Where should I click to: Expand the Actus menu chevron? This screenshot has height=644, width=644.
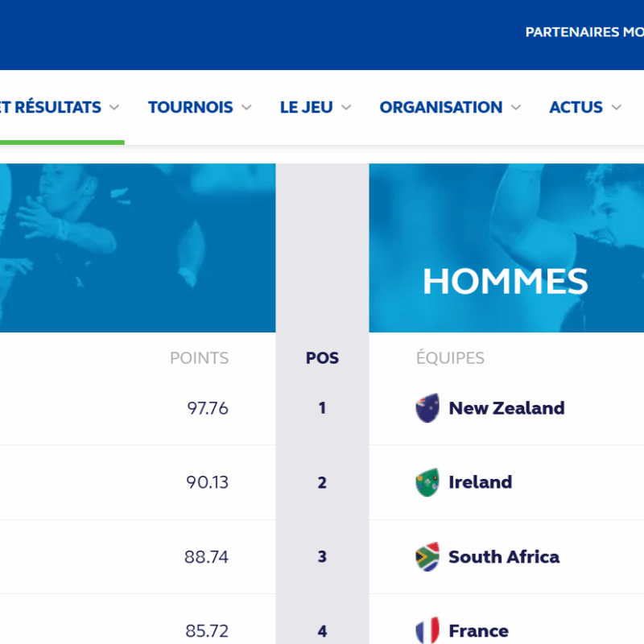(616, 108)
